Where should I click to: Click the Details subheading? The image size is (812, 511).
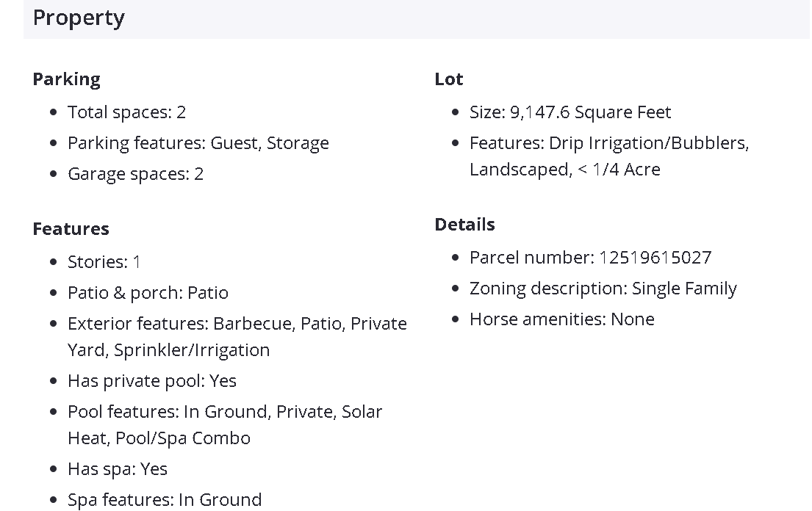click(464, 225)
